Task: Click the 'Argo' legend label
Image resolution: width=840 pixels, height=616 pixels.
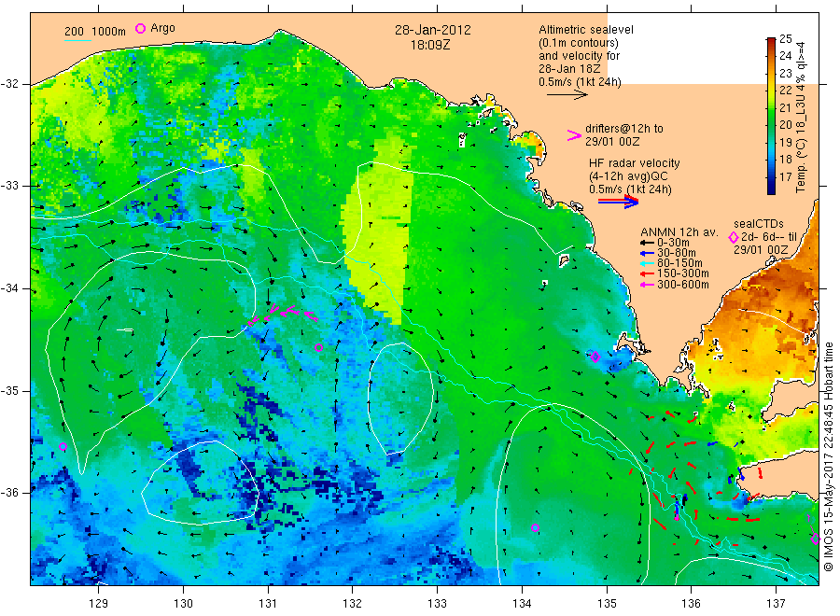Action: [162, 28]
